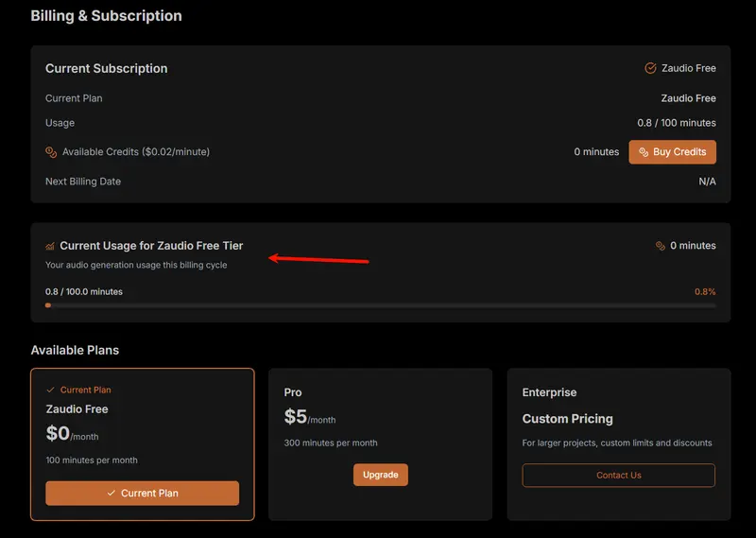Click the checkmark icon above Zaudio Free plan name
The image size is (756, 538).
(51, 390)
